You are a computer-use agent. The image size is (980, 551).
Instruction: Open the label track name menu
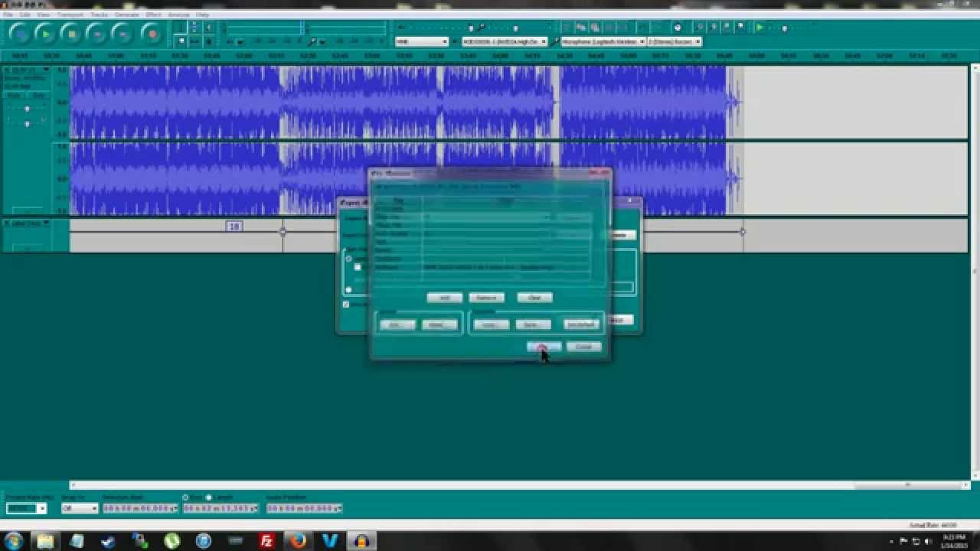27,223
